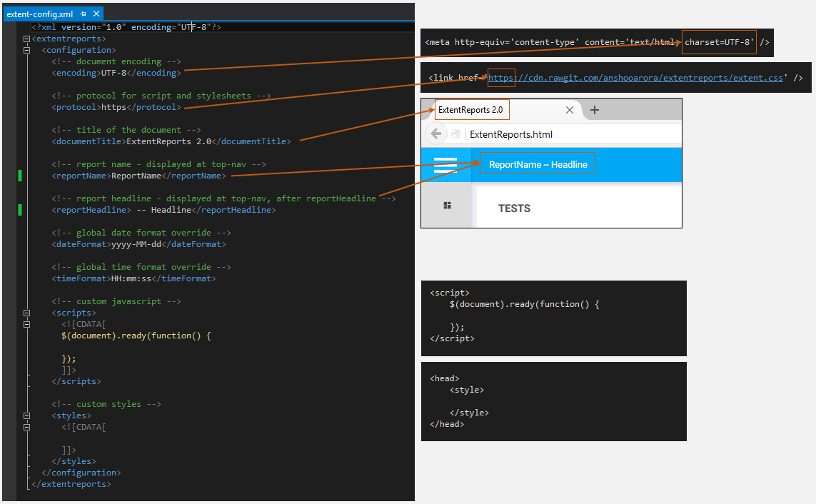Open the hamburger menu in report nav

[445, 165]
